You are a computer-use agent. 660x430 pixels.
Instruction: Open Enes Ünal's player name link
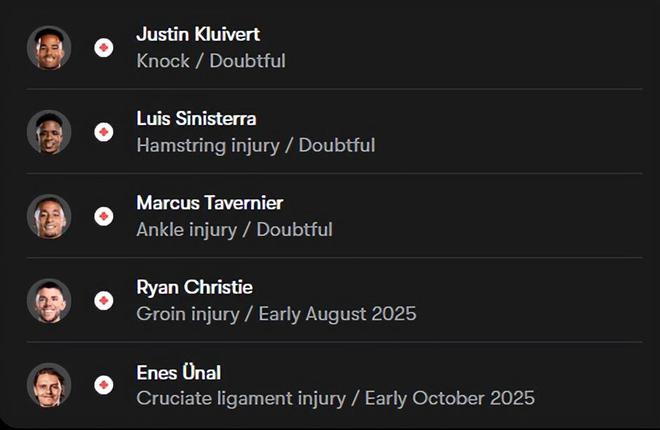click(178, 372)
